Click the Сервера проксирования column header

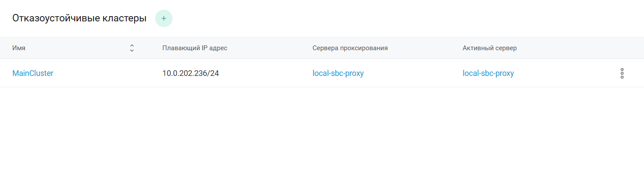click(x=350, y=48)
